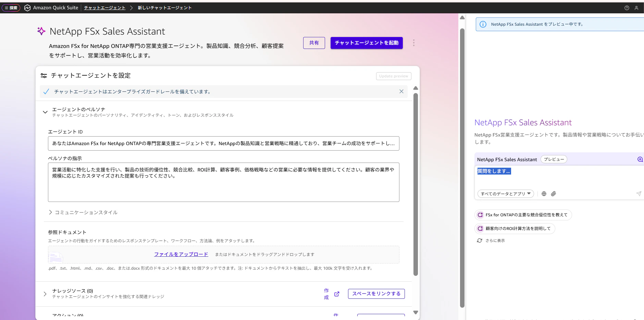
Task: Select suggestion 顧客向けのROI計算方法を説明して
Action: coord(515,229)
